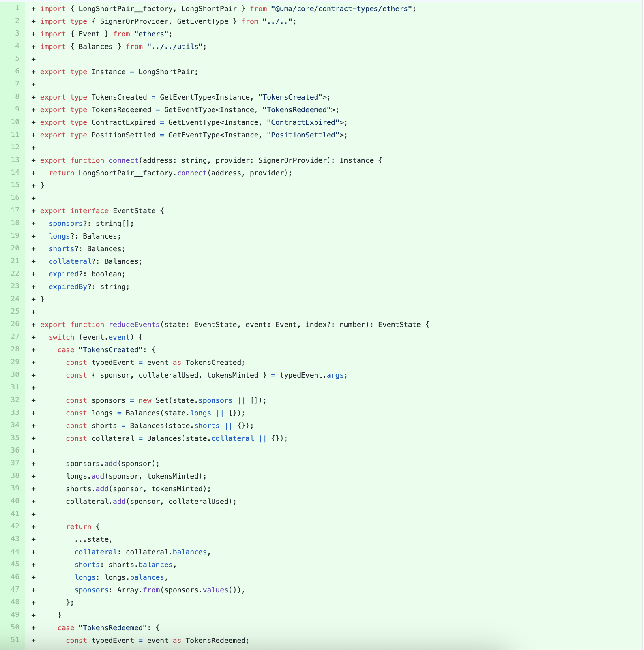Click state.longs on line 33
The height and width of the screenshot is (650, 644).
[x=187, y=413]
